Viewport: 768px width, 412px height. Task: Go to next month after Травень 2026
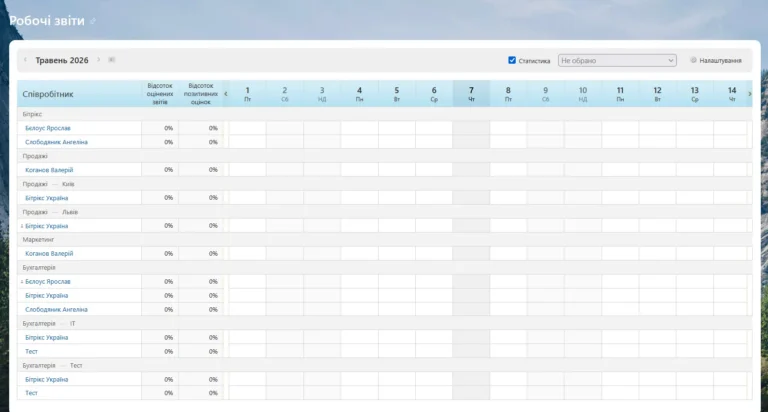tap(98, 60)
